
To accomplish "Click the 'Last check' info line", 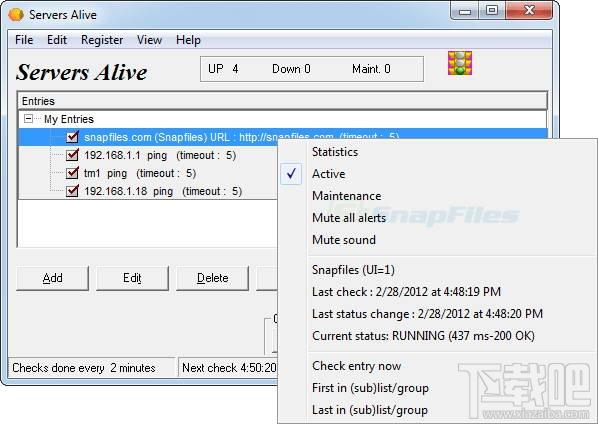I will pos(406,292).
